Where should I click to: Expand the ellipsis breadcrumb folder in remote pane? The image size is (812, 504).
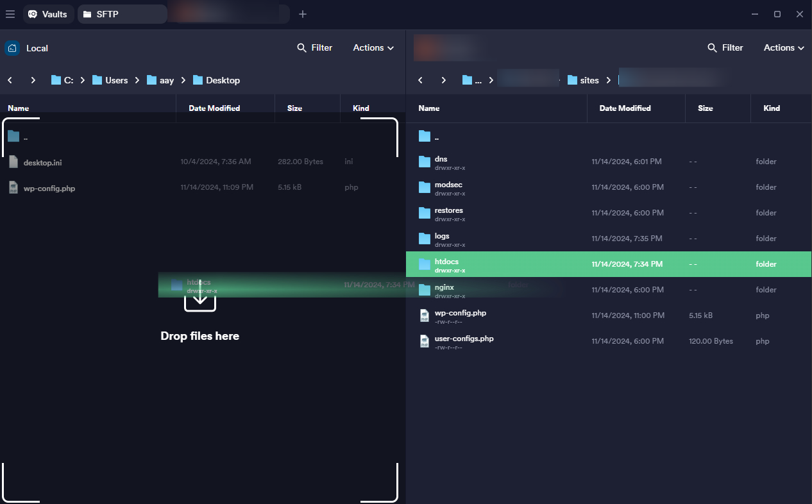coord(472,80)
